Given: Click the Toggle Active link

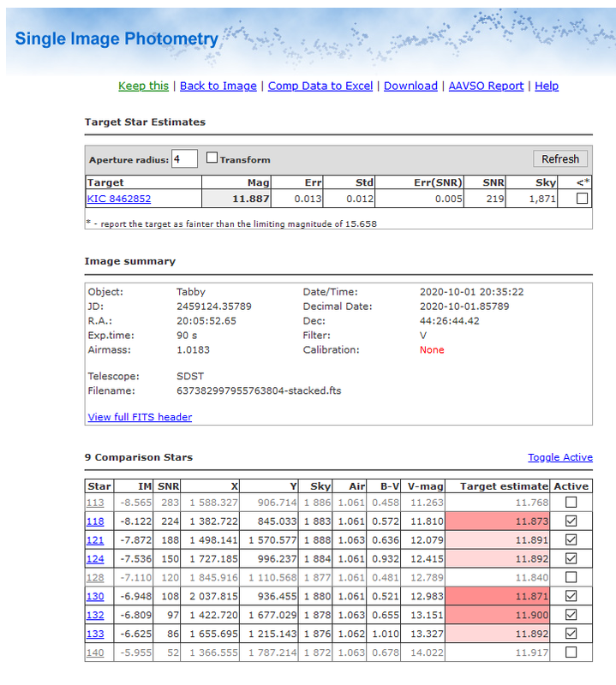Looking at the screenshot, I should 560,457.
